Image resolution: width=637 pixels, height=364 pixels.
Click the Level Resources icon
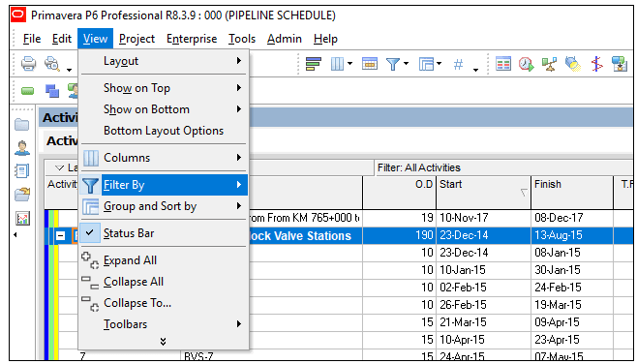click(x=549, y=64)
